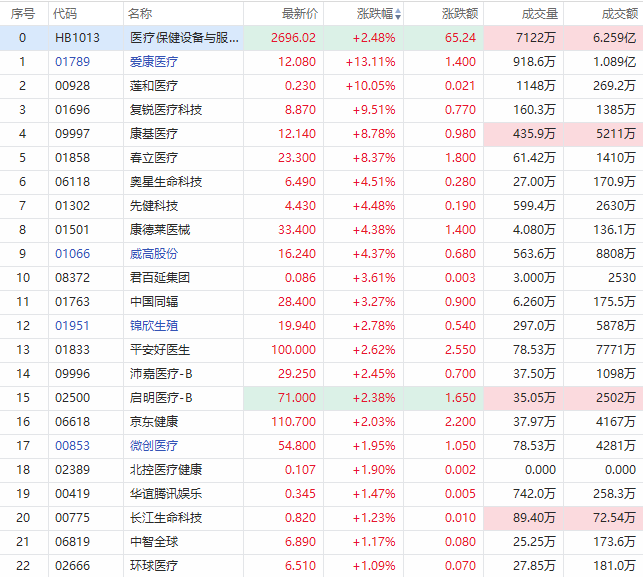Screen dimensions: 643x577
Task: Click index turnover 6.259亿
Action: [x=614, y=38]
